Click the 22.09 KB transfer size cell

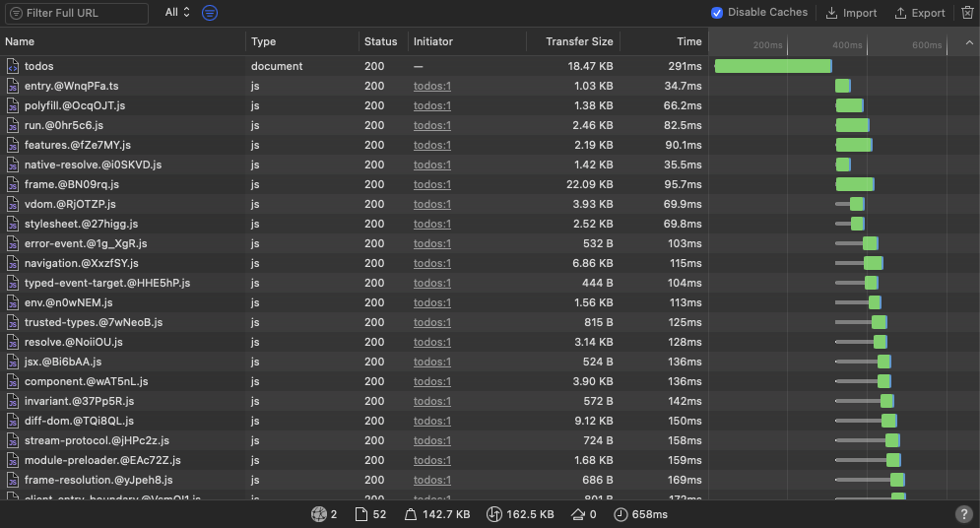click(589, 184)
